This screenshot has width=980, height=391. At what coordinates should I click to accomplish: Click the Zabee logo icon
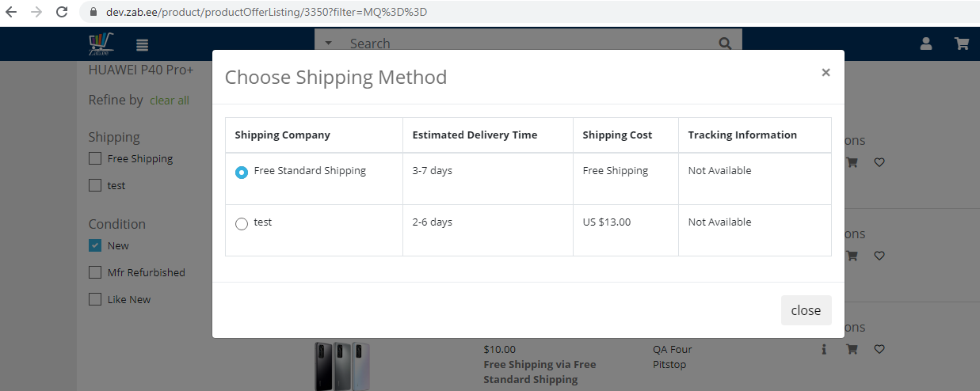pyautogui.click(x=101, y=44)
